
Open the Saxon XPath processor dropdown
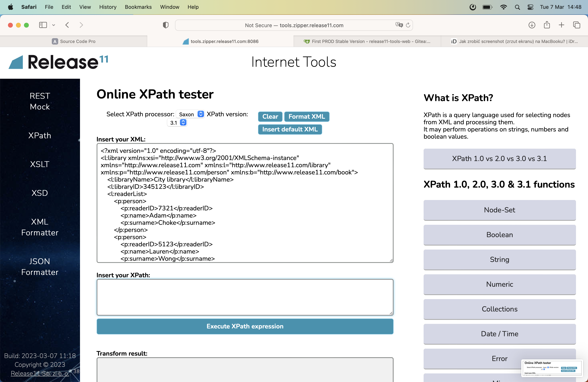[190, 114]
